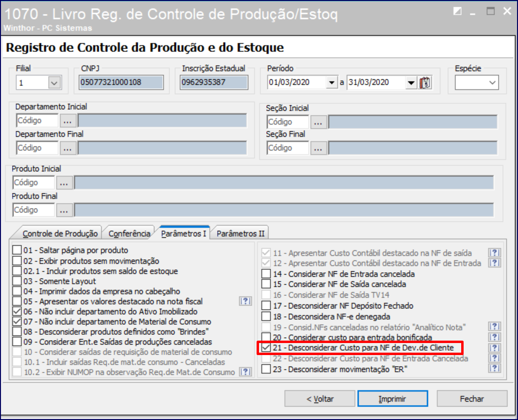Open help for option 12
518x420 pixels.
point(494,263)
